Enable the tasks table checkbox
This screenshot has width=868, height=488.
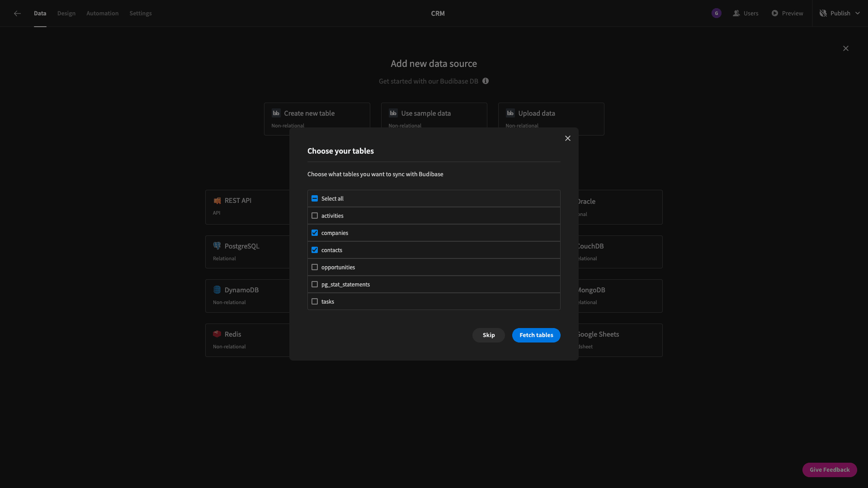click(314, 301)
